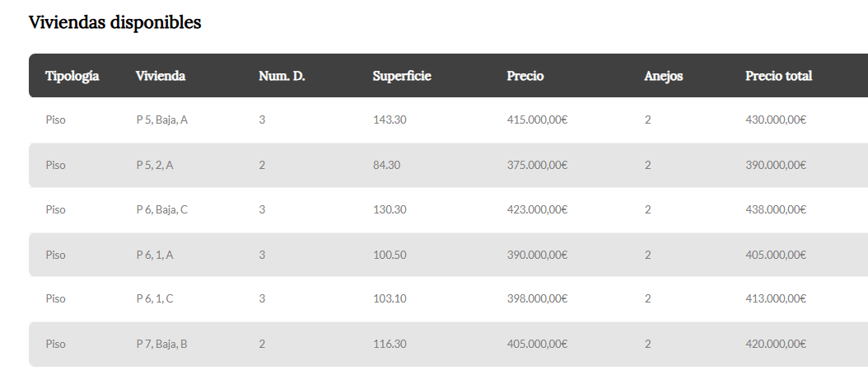Click the 375.000,00€ price cell
The height and width of the screenshot is (380, 868).
click(537, 165)
